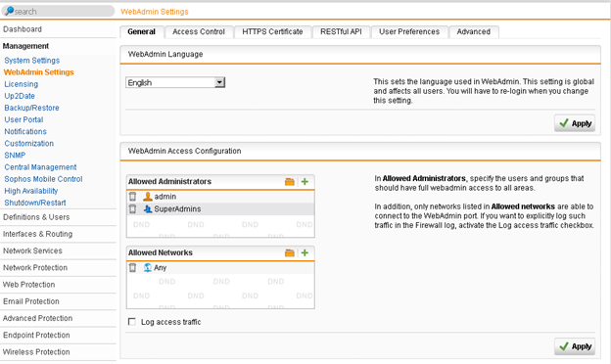Remove SuperAdmins using its trash icon
The width and height of the screenshot is (611, 364).
(132, 209)
